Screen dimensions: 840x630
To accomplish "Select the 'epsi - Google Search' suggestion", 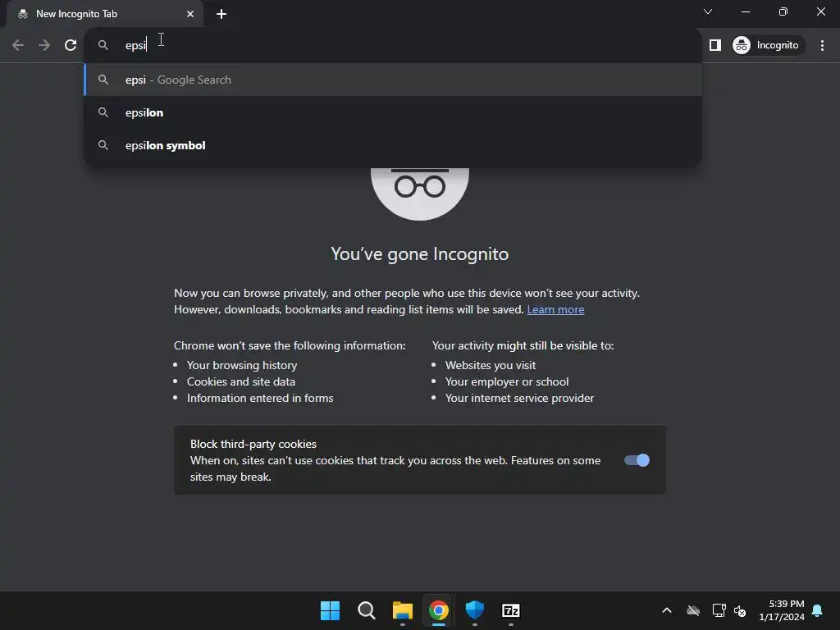I will click(x=393, y=80).
